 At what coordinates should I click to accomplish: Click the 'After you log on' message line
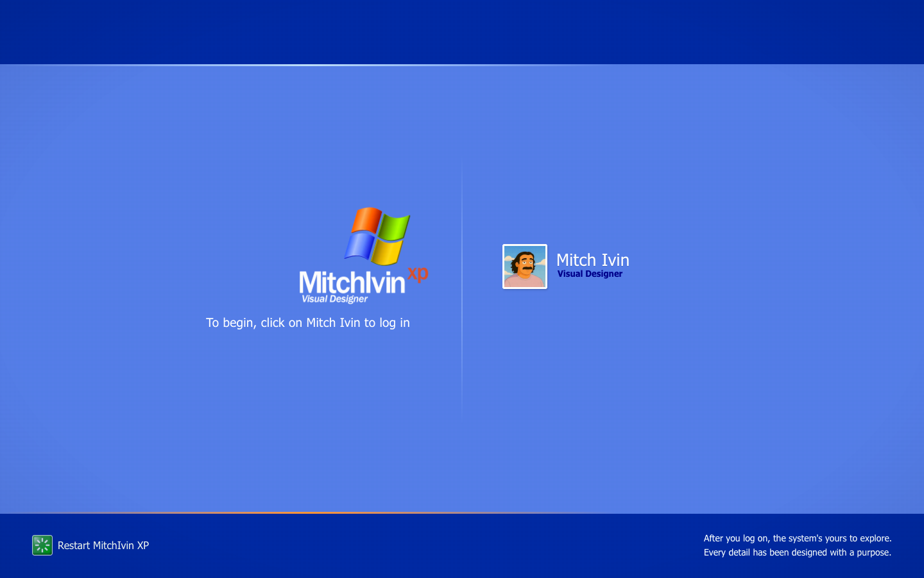click(x=798, y=538)
